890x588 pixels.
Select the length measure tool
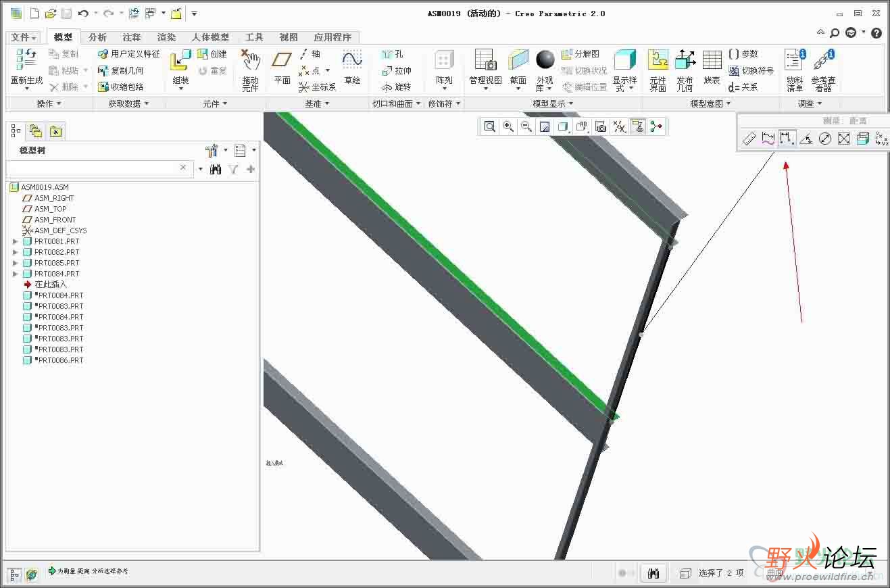tap(768, 139)
